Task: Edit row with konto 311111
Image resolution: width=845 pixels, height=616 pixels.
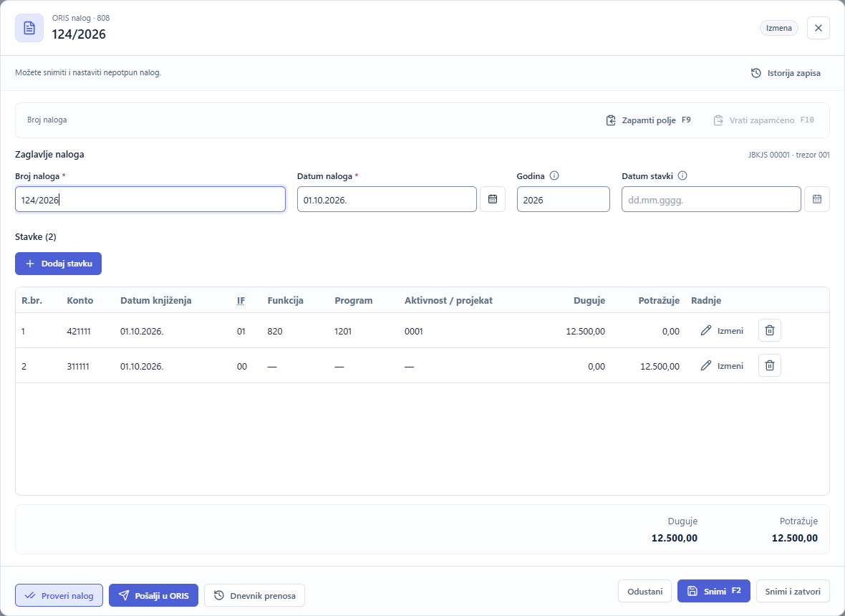Action: point(722,366)
